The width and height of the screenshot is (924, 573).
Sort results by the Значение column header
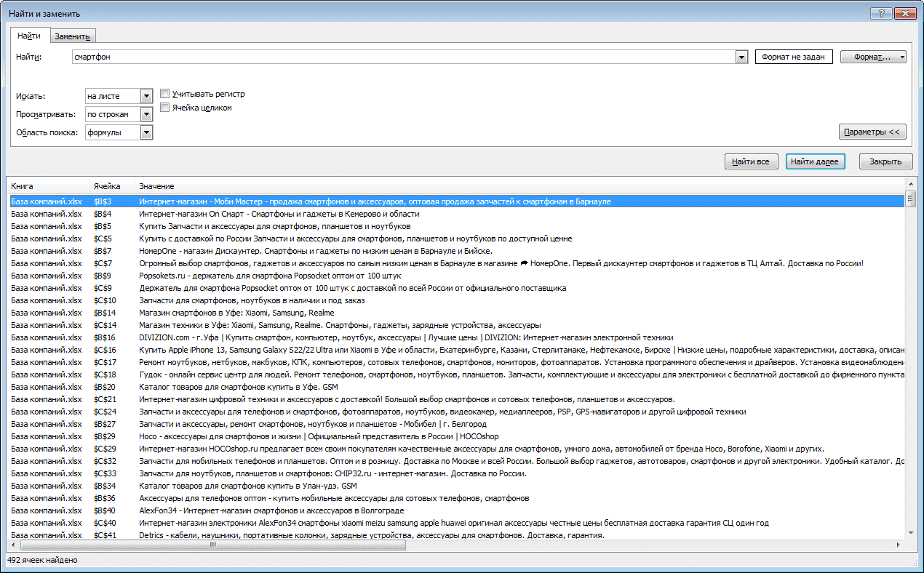[521, 186]
